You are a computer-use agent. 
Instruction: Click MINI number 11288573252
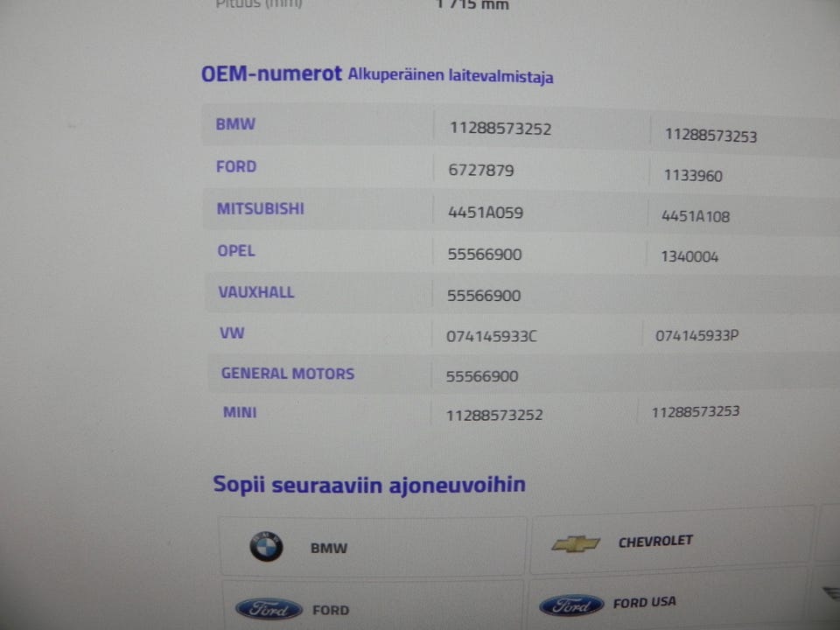(494, 415)
